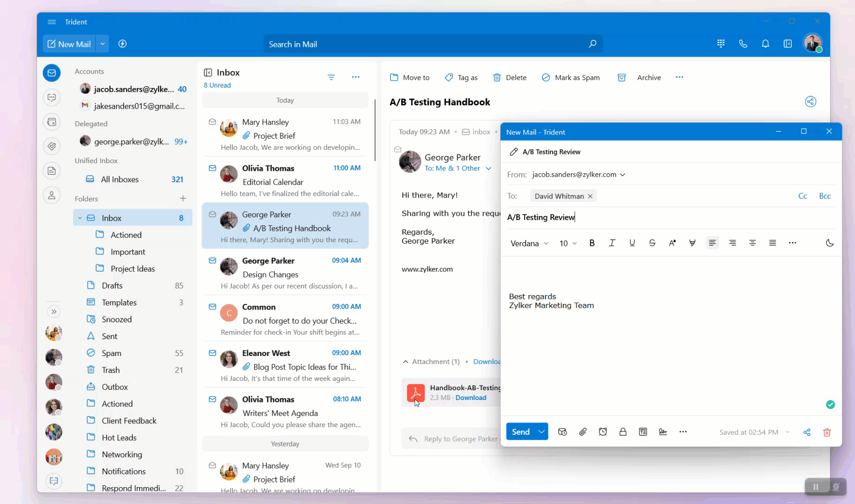Toggle read status of Olivia Thomas Editorial Calendar
The height and width of the screenshot is (504, 855).
[x=212, y=168]
